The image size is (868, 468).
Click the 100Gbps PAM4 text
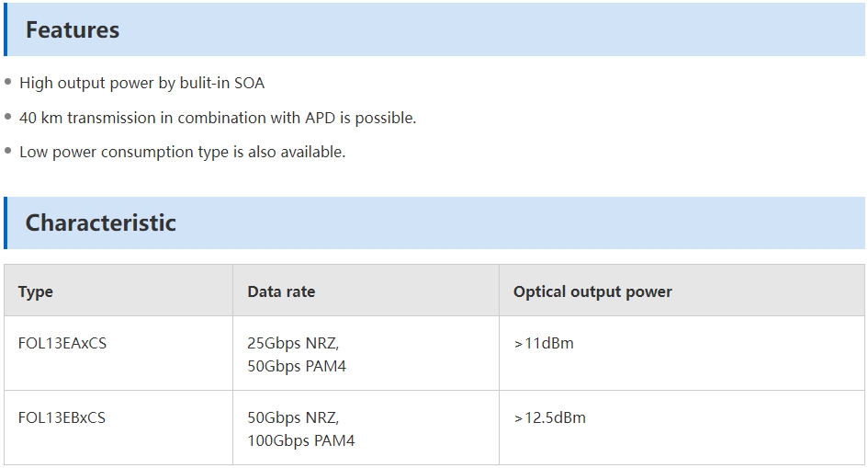click(x=301, y=440)
